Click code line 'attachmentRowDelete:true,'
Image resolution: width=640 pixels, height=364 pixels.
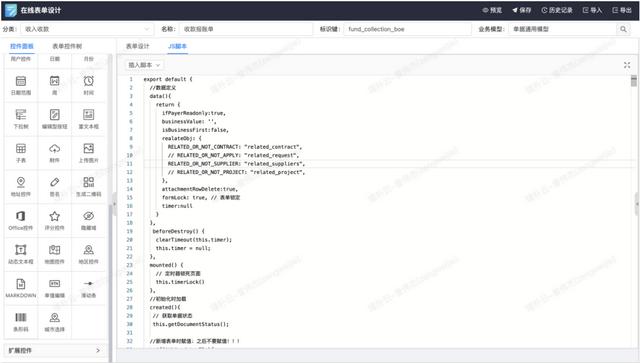tap(200, 189)
